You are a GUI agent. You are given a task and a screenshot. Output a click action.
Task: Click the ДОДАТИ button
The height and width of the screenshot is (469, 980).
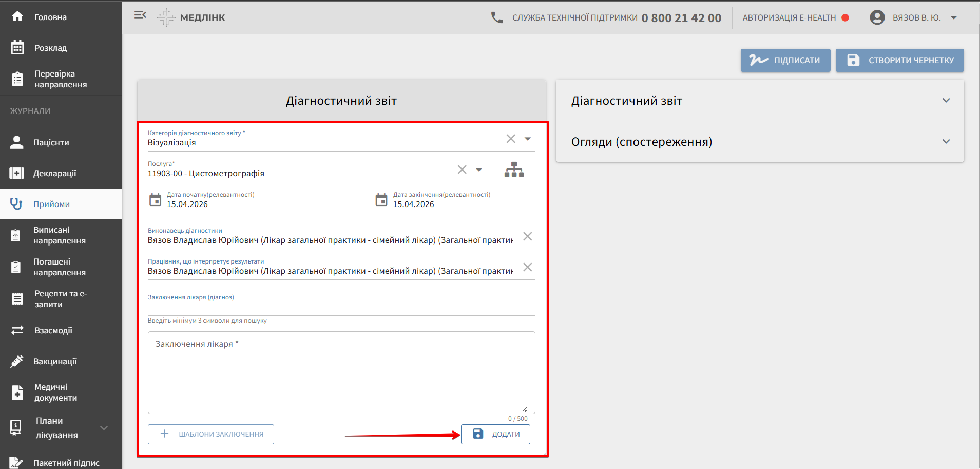coord(495,434)
